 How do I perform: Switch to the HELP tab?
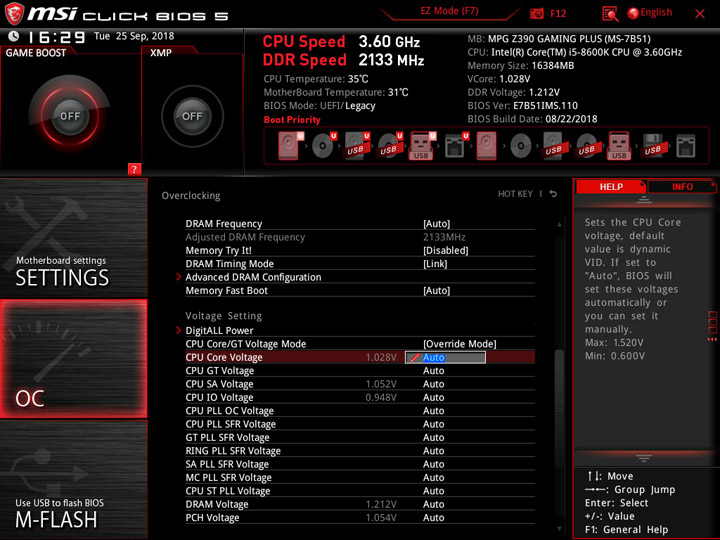point(611,186)
